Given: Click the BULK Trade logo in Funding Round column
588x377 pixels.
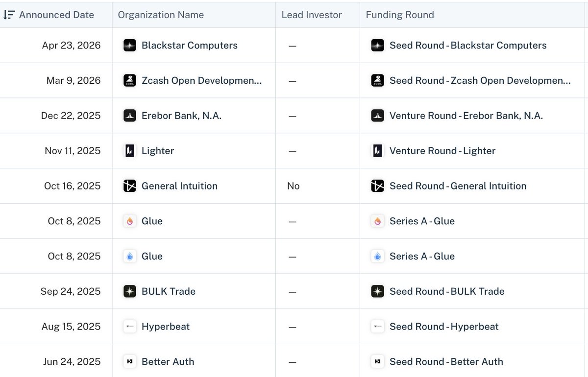Looking at the screenshot, I should click(377, 291).
